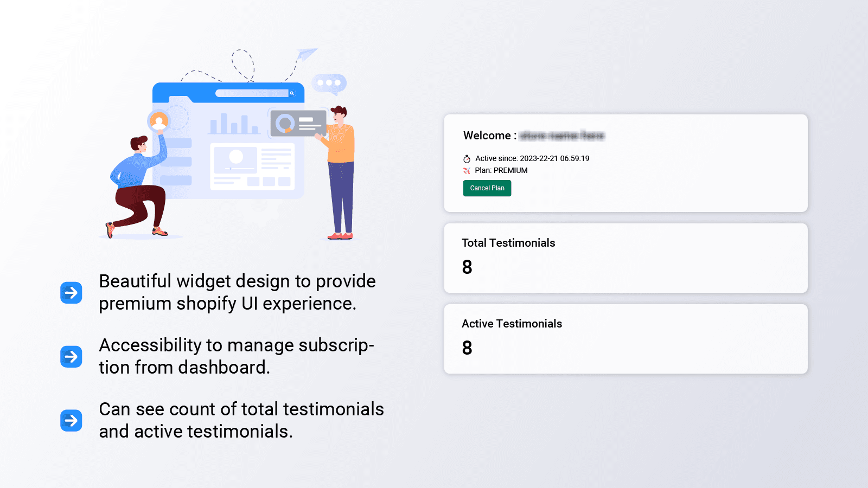Select the bar chart in the illustrated dashboard

[235, 124]
